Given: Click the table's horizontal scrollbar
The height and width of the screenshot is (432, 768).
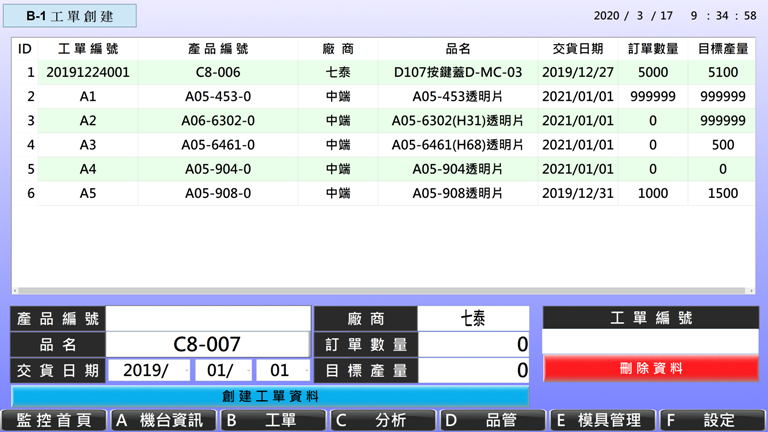Looking at the screenshot, I should pos(383,291).
